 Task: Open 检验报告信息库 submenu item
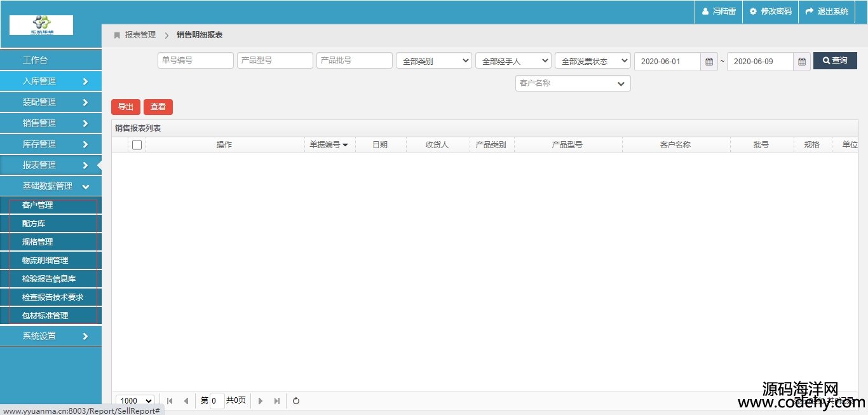point(51,279)
